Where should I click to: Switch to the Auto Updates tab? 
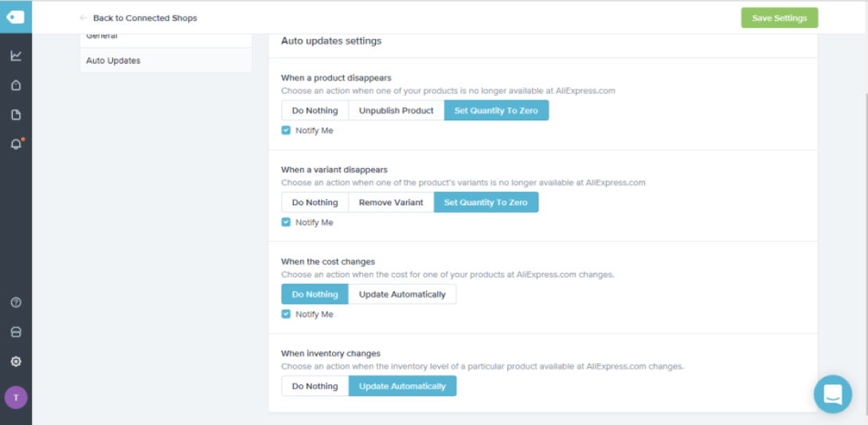tap(113, 60)
